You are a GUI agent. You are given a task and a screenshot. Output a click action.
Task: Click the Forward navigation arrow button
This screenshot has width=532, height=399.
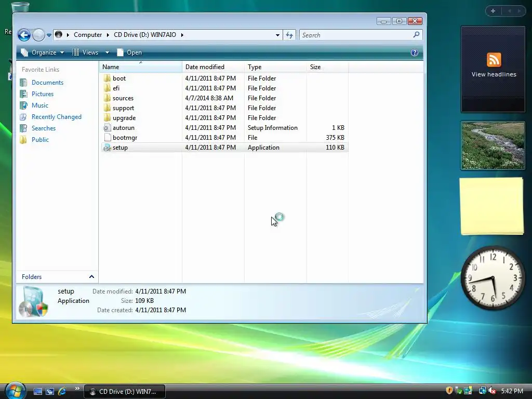pyautogui.click(x=38, y=35)
